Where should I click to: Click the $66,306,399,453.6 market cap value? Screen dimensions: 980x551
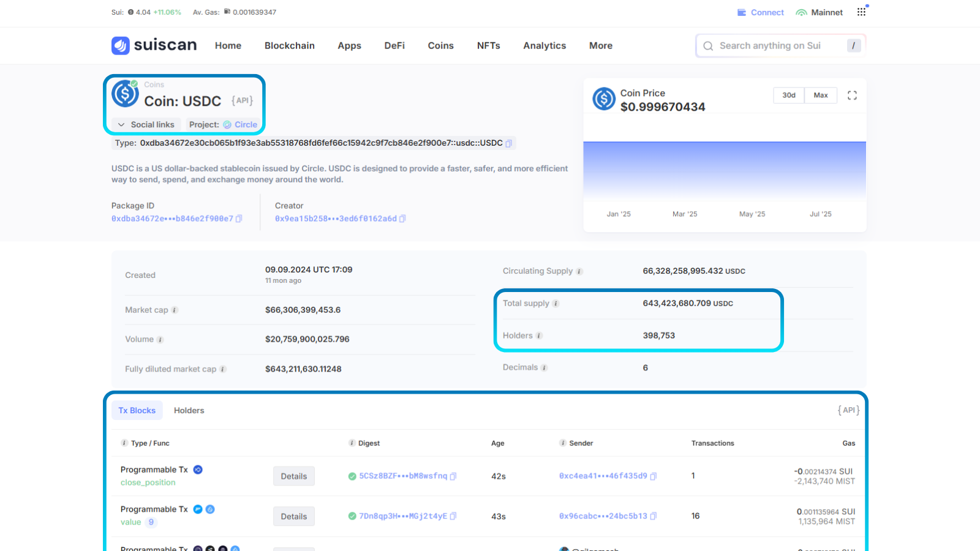pyautogui.click(x=303, y=310)
